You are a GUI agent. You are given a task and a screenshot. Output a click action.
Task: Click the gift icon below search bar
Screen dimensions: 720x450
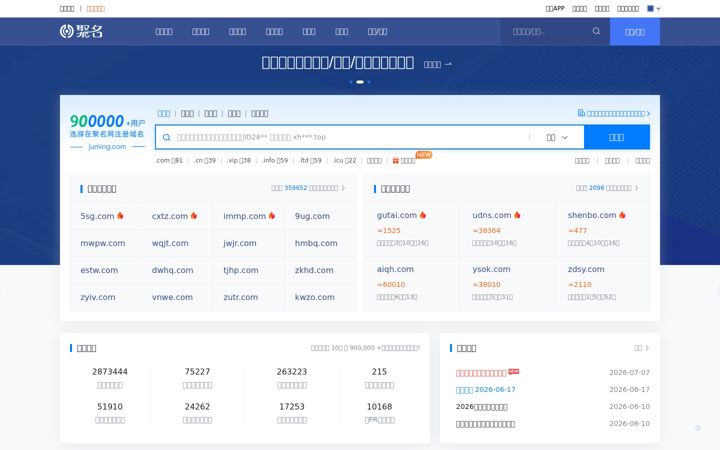pos(395,161)
